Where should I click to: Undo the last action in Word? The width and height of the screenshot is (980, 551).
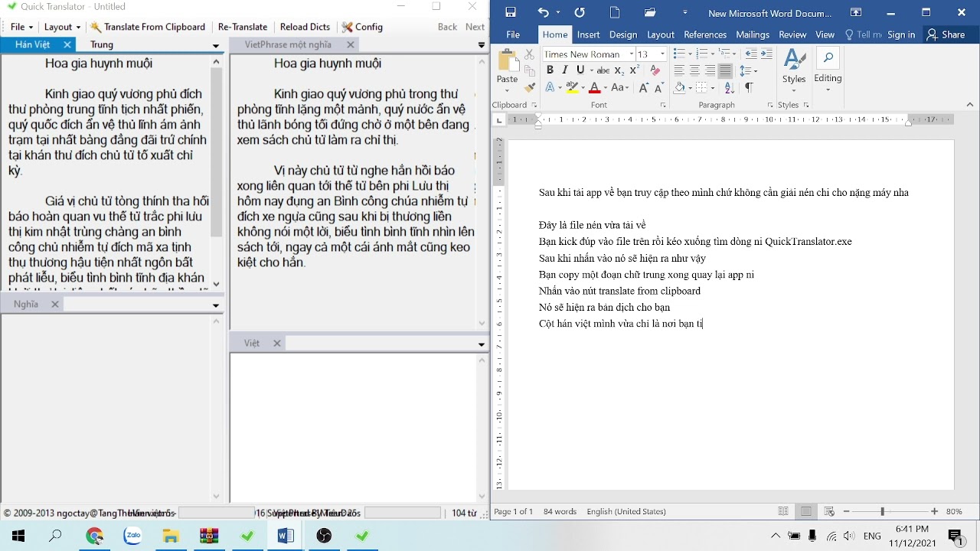(x=543, y=12)
